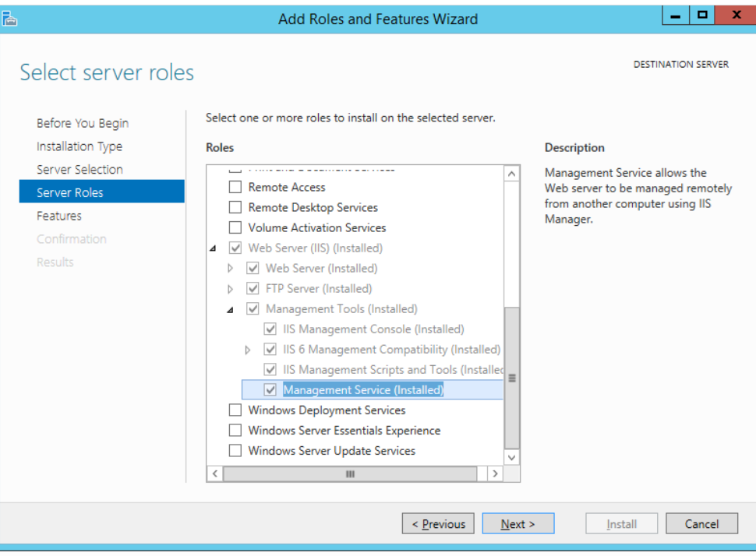Check Windows Deployment Services role
Viewport: 756px width, 556px height.
(235, 410)
